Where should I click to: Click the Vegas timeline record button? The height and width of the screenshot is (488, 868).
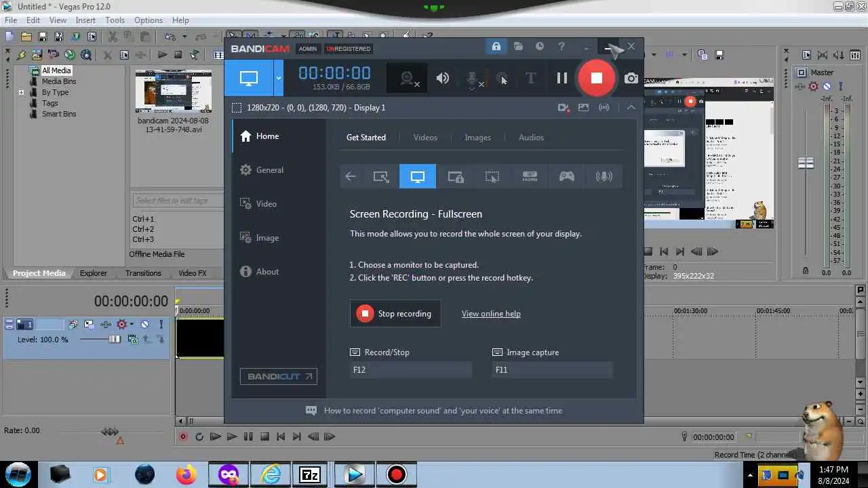(183, 437)
